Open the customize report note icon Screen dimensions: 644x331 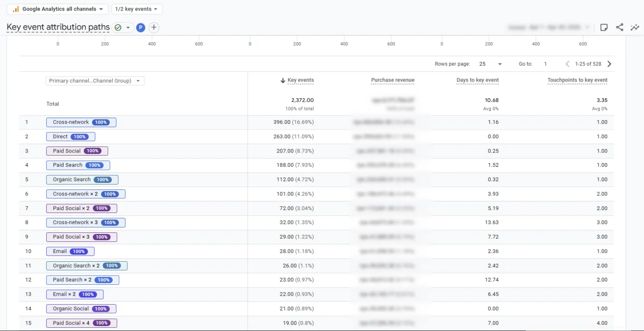604,27
